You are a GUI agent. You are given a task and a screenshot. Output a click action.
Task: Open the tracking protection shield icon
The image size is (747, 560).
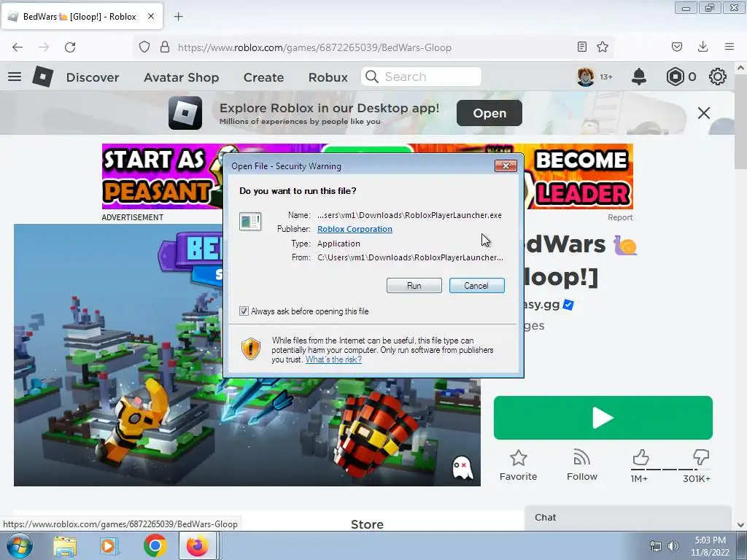point(144,47)
